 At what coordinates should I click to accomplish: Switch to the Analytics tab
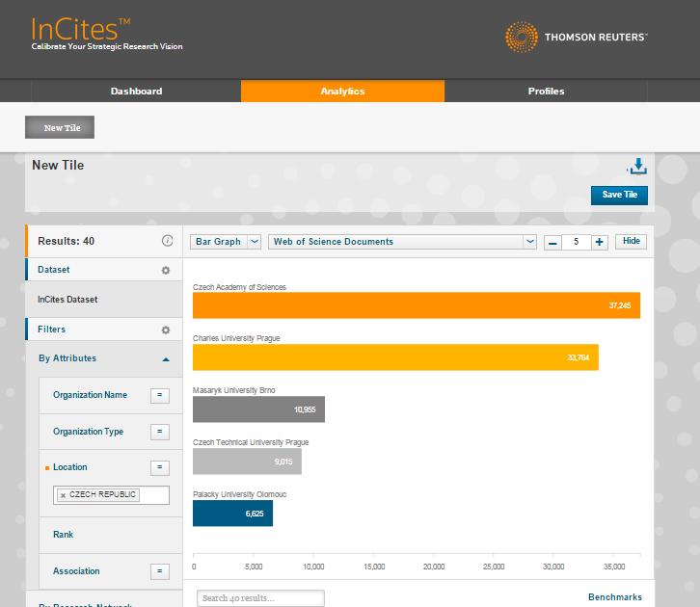342,91
